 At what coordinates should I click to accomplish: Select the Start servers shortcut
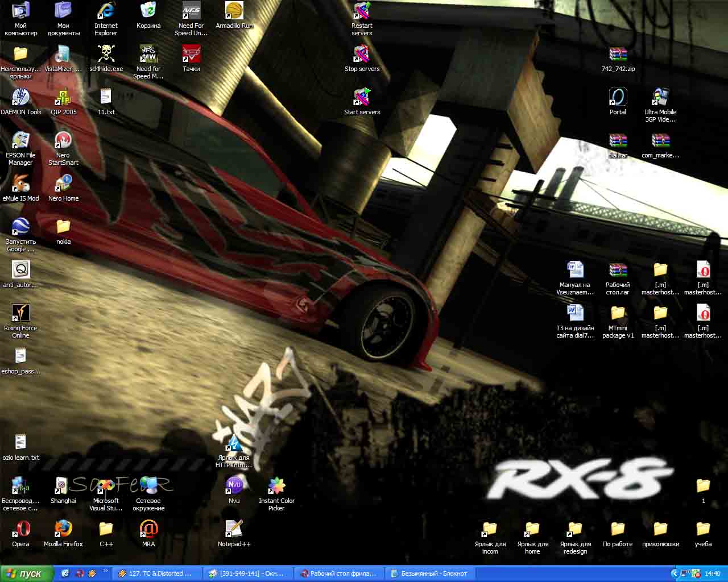pos(362,102)
